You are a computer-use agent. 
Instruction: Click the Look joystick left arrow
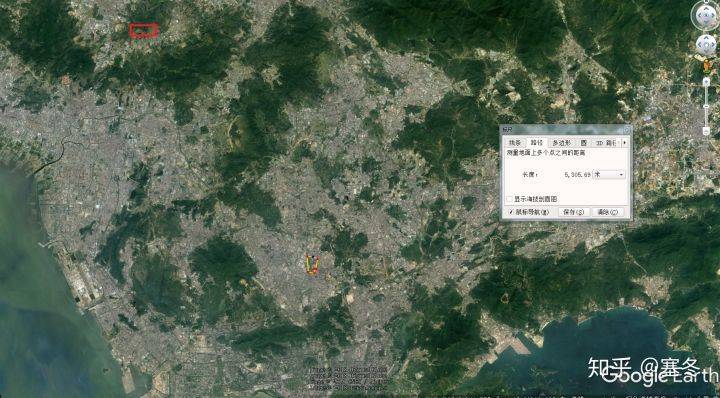point(699,16)
